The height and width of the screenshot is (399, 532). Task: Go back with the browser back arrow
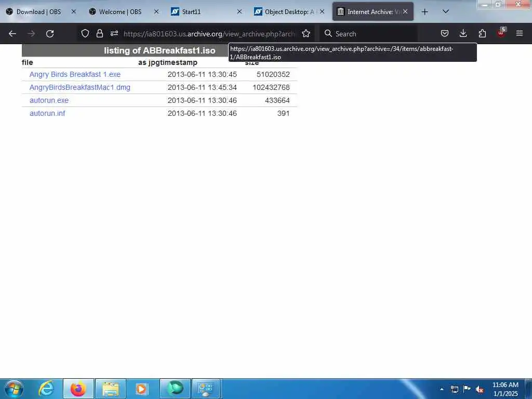click(x=12, y=34)
